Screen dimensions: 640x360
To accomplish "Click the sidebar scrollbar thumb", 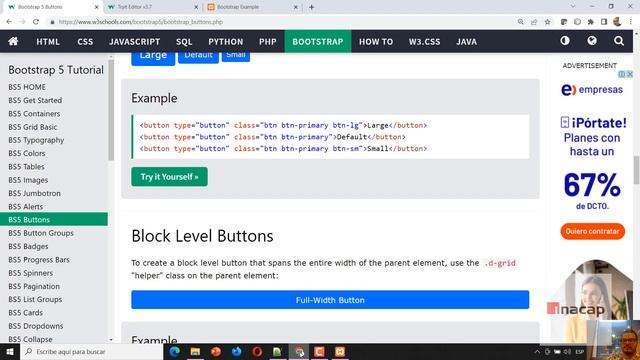I will (111, 110).
